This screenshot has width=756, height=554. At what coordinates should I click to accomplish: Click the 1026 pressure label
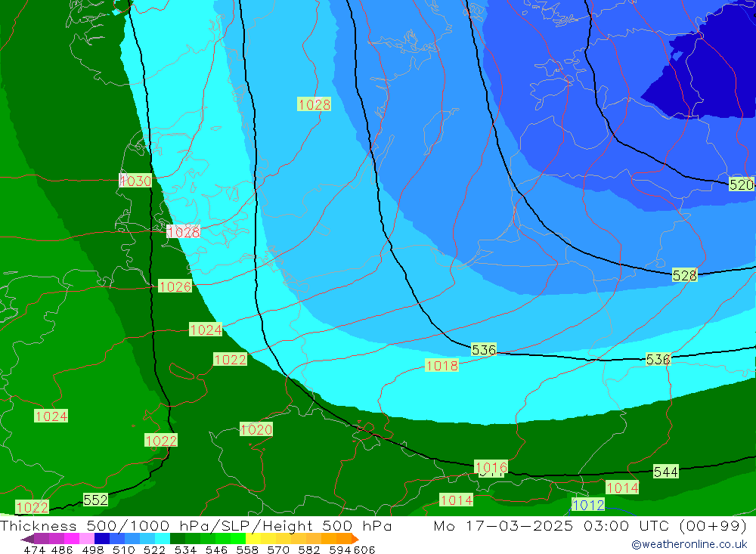(175, 286)
